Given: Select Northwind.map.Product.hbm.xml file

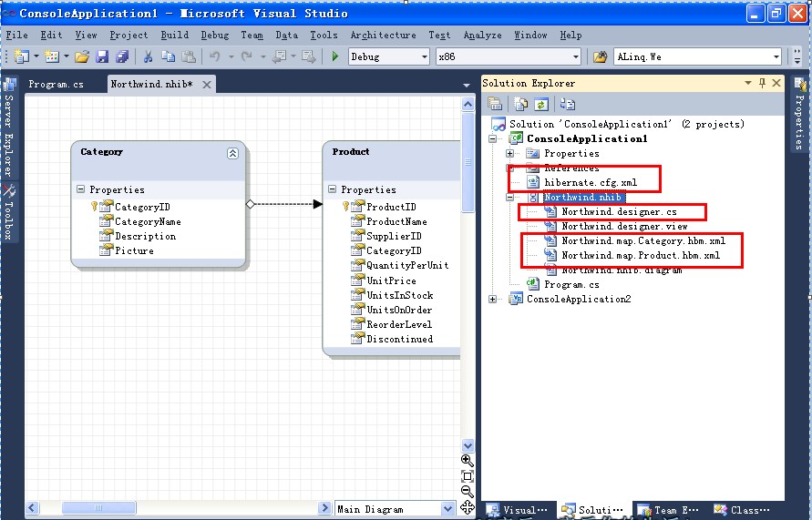Looking at the screenshot, I should click(641, 255).
